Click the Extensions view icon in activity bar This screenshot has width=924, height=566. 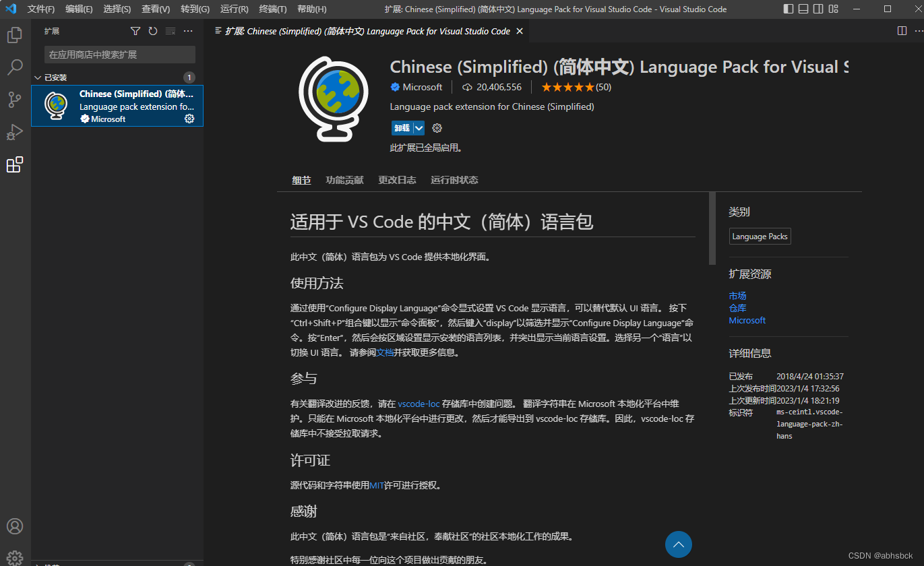[x=15, y=164]
